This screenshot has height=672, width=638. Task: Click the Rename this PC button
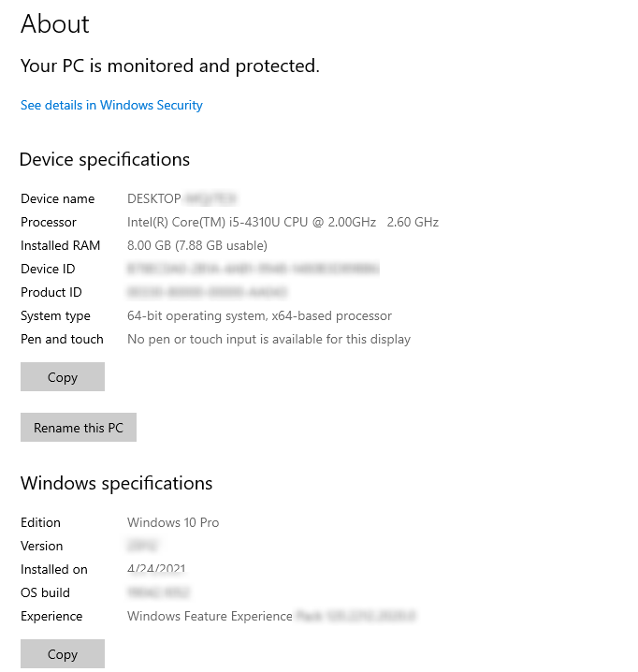click(x=79, y=428)
